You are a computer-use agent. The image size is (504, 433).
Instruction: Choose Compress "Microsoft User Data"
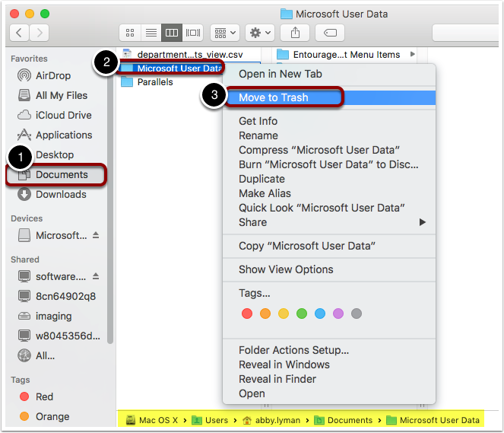coord(329,150)
